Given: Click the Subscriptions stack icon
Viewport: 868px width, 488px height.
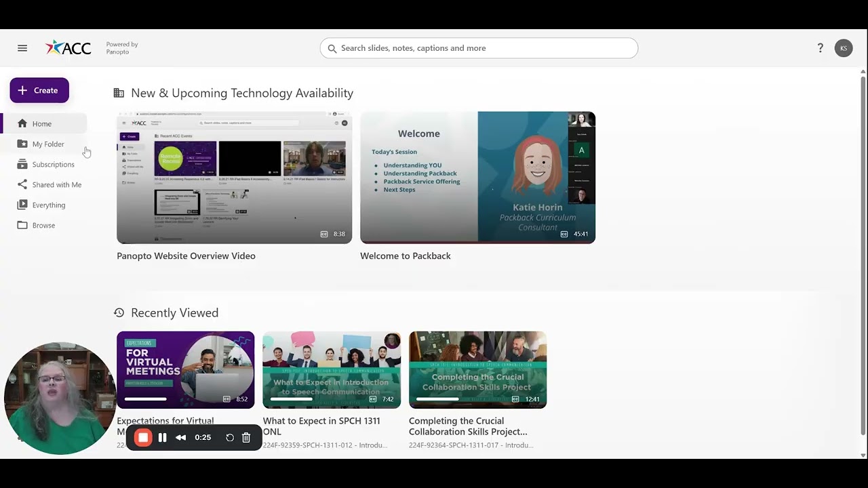Looking at the screenshot, I should click(22, 164).
